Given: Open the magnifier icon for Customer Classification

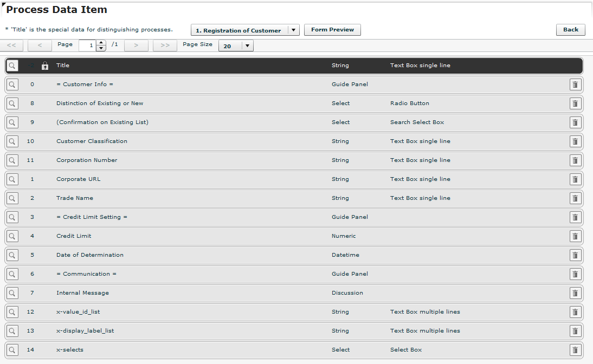Looking at the screenshot, I should coord(12,141).
